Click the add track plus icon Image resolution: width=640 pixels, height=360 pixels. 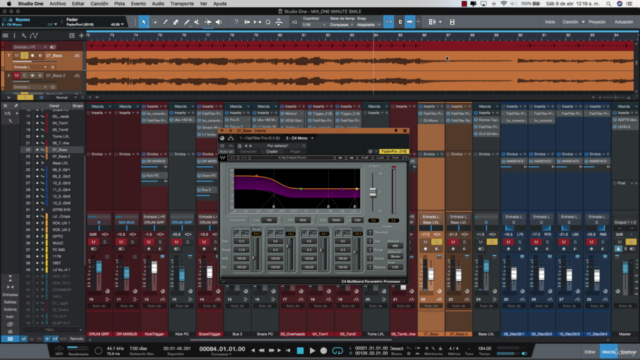pos(81,36)
